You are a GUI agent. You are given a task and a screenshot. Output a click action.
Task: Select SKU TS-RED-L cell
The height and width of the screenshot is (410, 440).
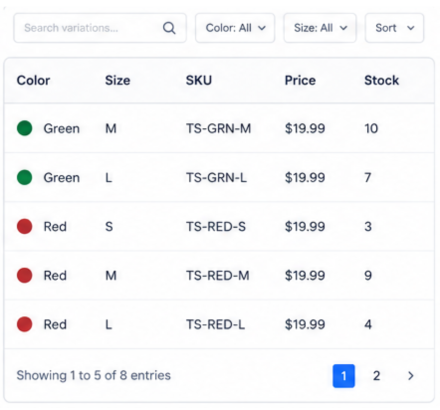tap(215, 324)
